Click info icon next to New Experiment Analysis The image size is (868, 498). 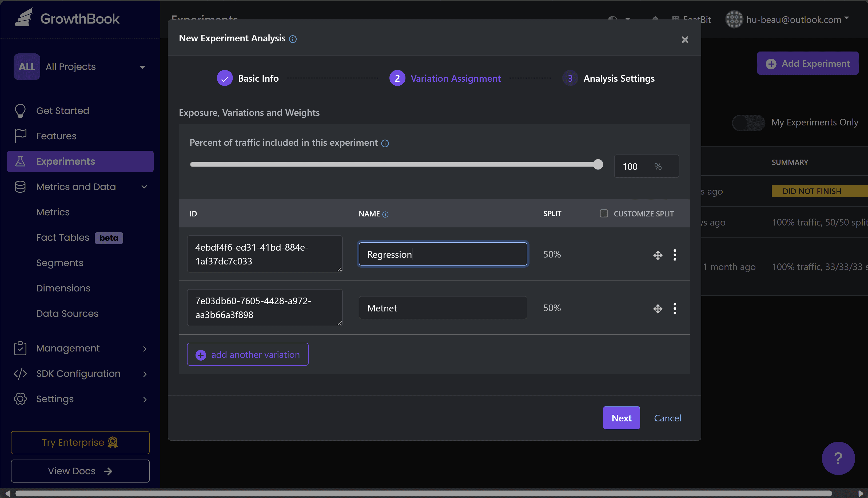(x=293, y=39)
